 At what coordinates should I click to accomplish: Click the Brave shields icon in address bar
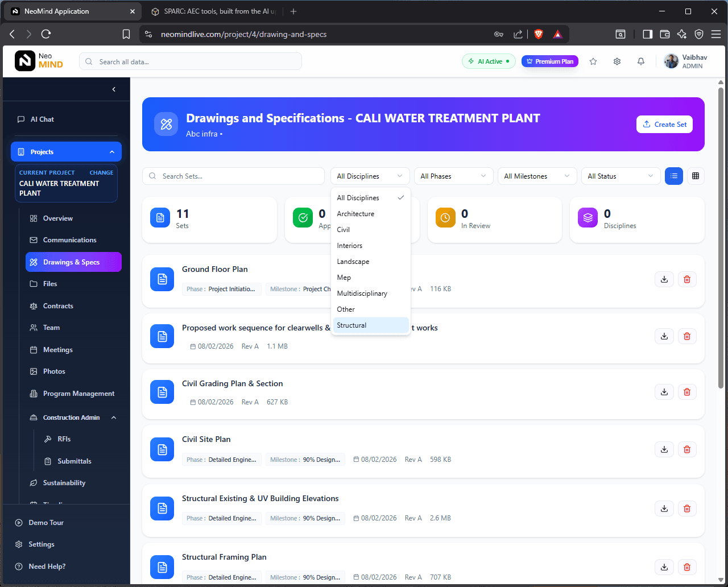(539, 34)
